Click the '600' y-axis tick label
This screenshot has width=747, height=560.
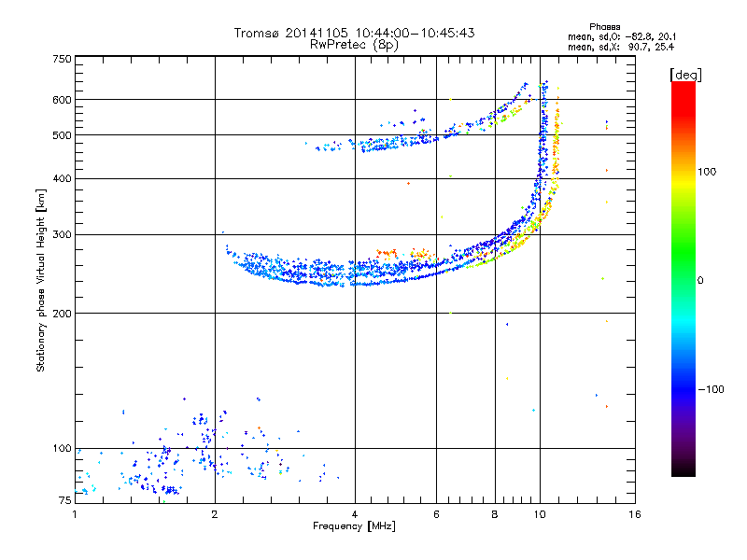[63, 100]
